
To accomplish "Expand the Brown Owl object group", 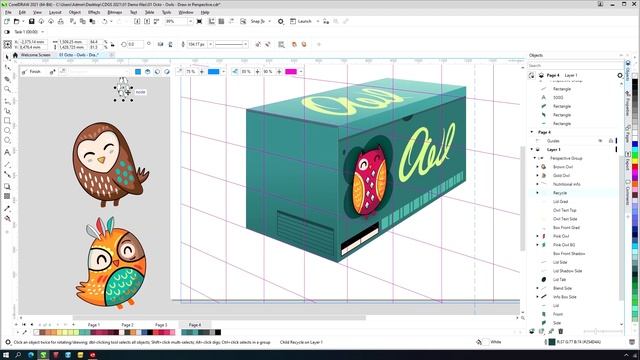I will (537, 167).
